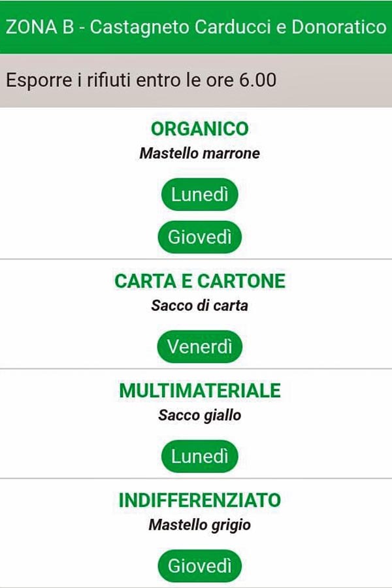Tap Lunedì button under Organico
This screenshot has width=392, height=588.
click(199, 195)
